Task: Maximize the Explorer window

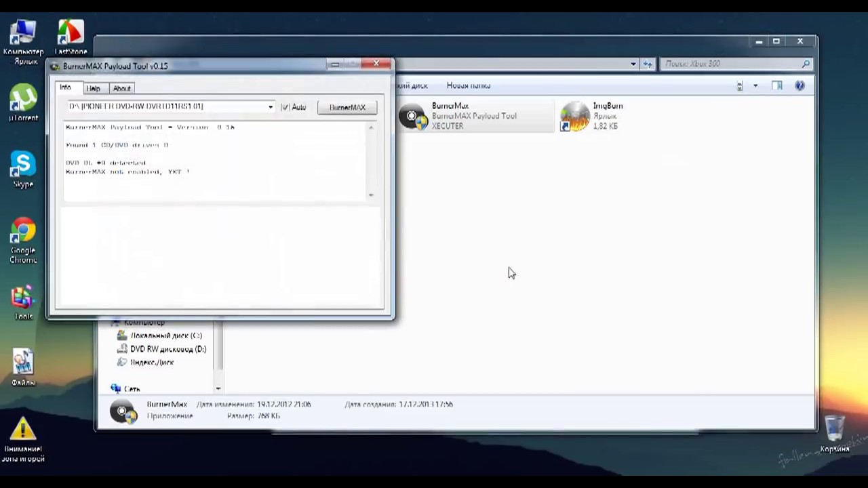Action: point(776,41)
